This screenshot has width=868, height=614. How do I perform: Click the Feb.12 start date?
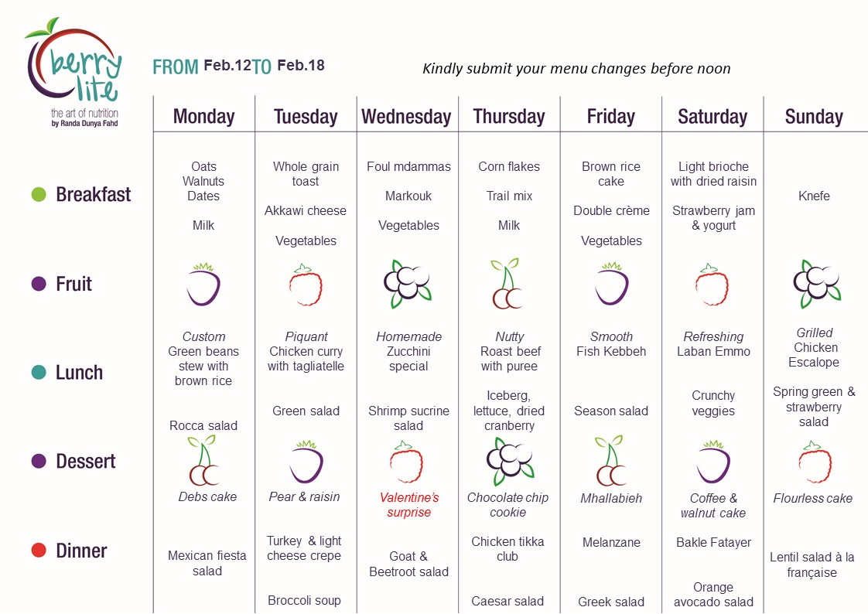click(x=227, y=65)
